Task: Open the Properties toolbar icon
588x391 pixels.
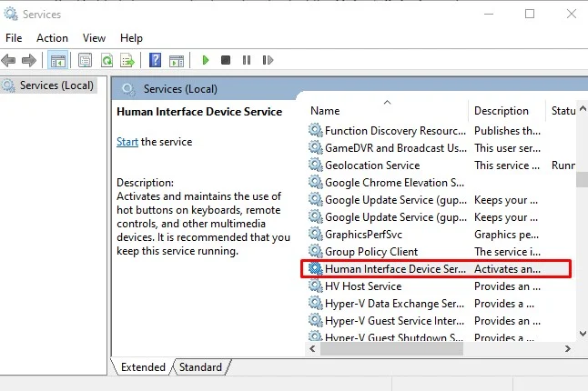Action: coord(86,60)
